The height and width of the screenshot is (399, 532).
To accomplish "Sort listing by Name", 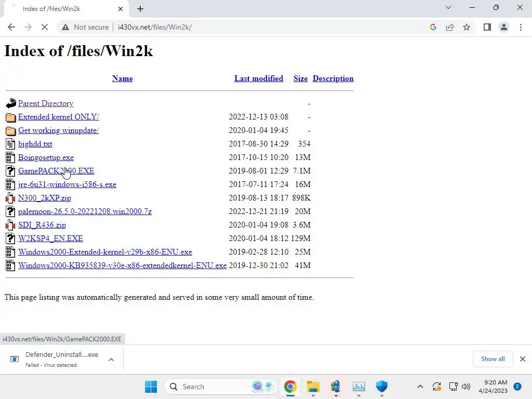I will pyautogui.click(x=123, y=78).
